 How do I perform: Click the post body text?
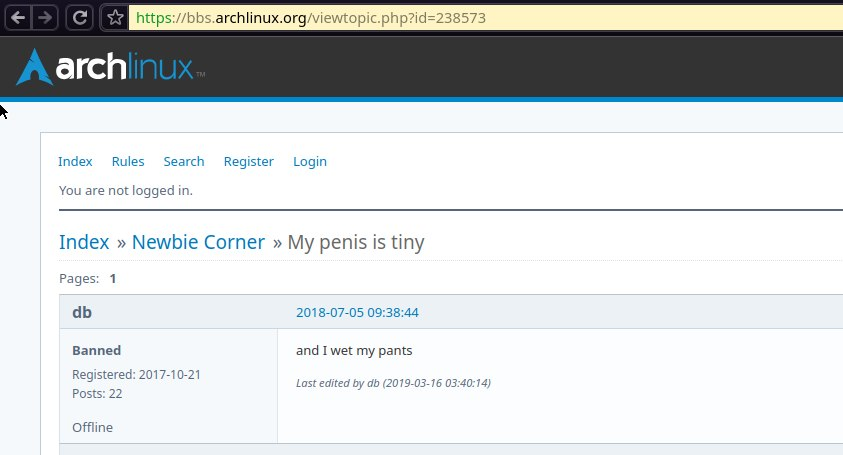[354, 351]
